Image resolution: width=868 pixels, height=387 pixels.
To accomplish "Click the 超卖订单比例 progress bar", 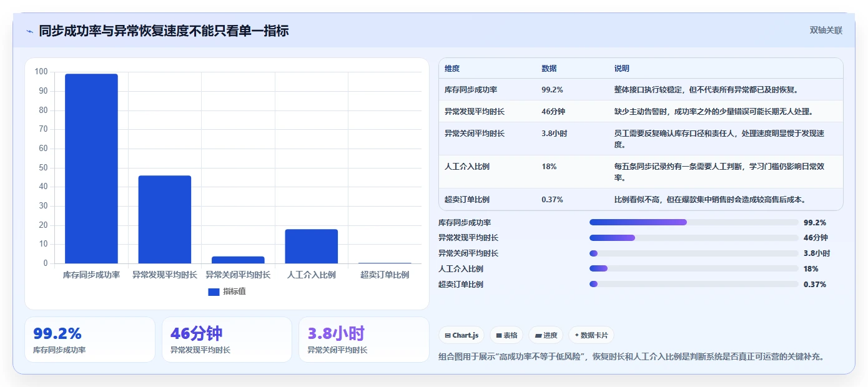I will tap(694, 284).
